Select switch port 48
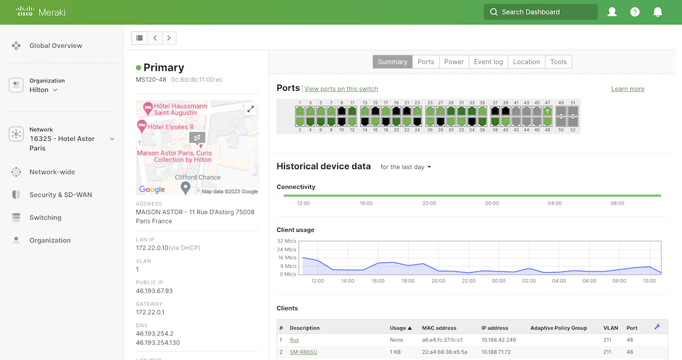The height and width of the screenshot is (360, 682). point(548,122)
